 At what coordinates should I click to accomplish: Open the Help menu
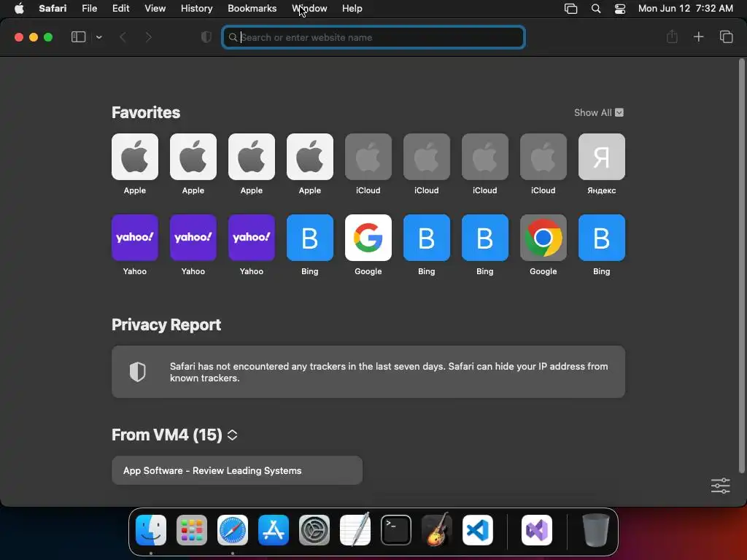tap(352, 9)
